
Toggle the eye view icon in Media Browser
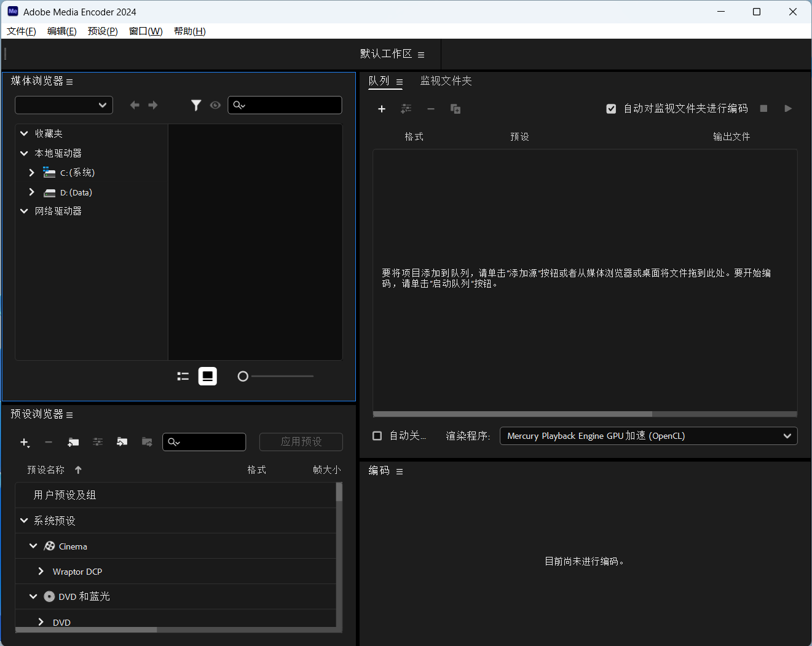coord(215,105)
